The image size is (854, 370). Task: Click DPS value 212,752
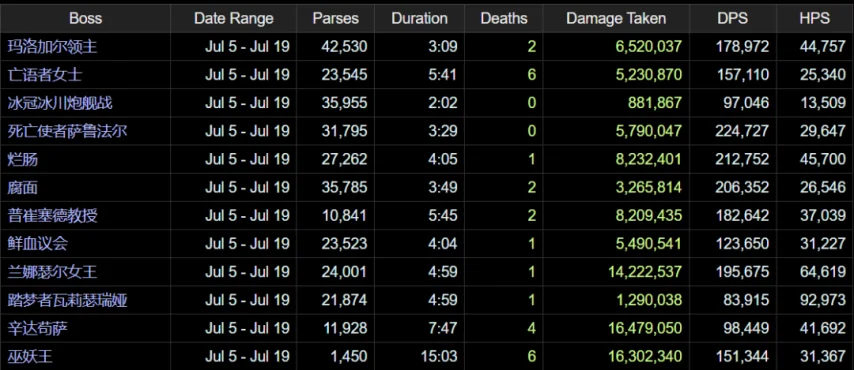(742, 160)
